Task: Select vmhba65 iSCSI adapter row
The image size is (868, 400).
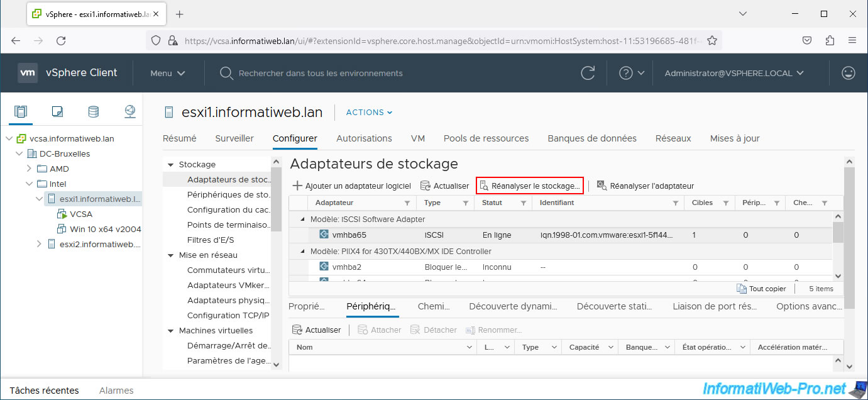Action: tap(561, 235)
